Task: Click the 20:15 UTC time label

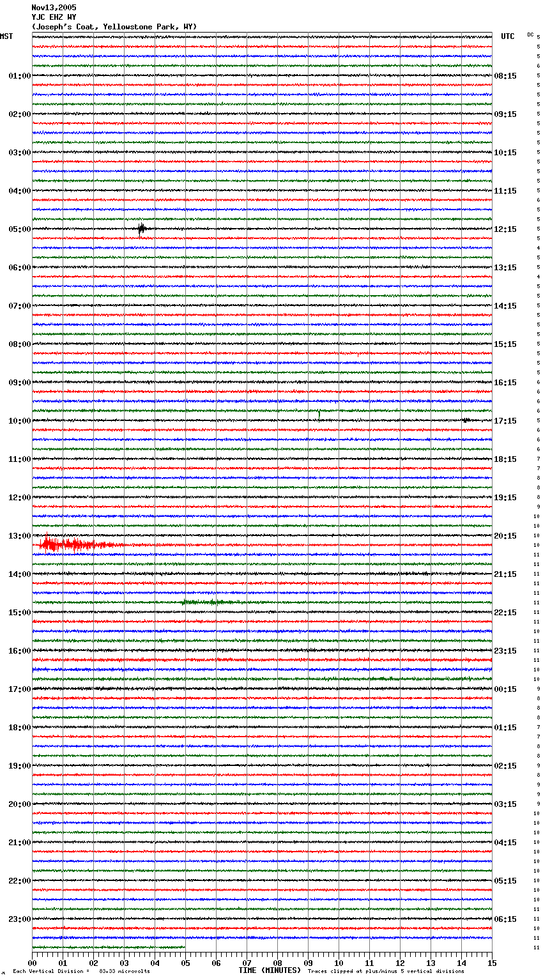Action: (x=505, y=536)
